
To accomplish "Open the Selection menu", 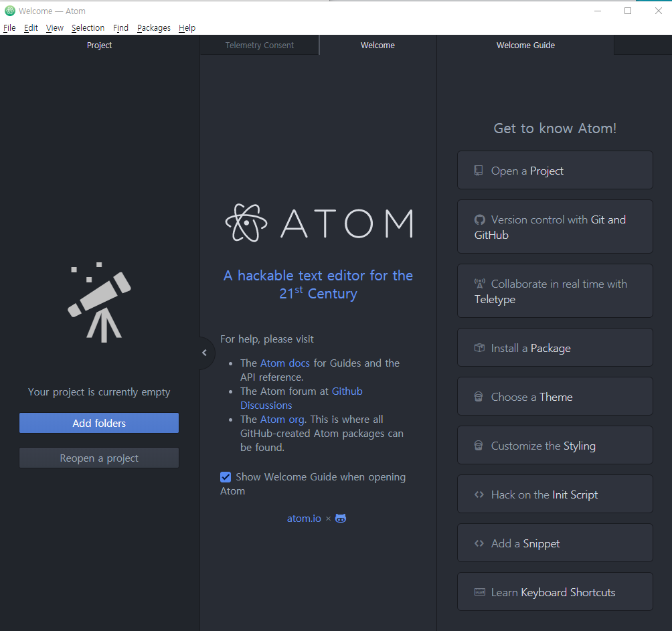I will click(88, 28).
